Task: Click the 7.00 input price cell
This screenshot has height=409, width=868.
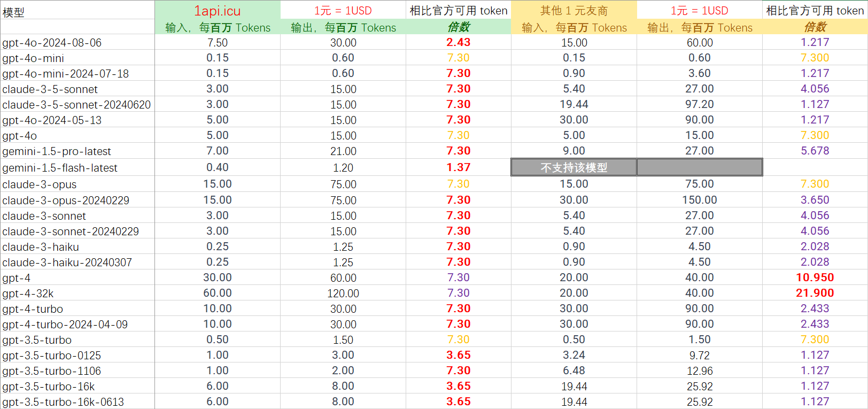Action: pyautogui.click(x=218, y=151)
